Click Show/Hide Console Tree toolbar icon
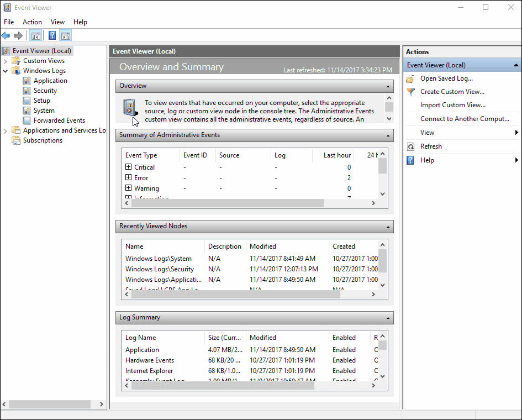The height and width of the screenshot is (420, 522). tap(35, 36)
